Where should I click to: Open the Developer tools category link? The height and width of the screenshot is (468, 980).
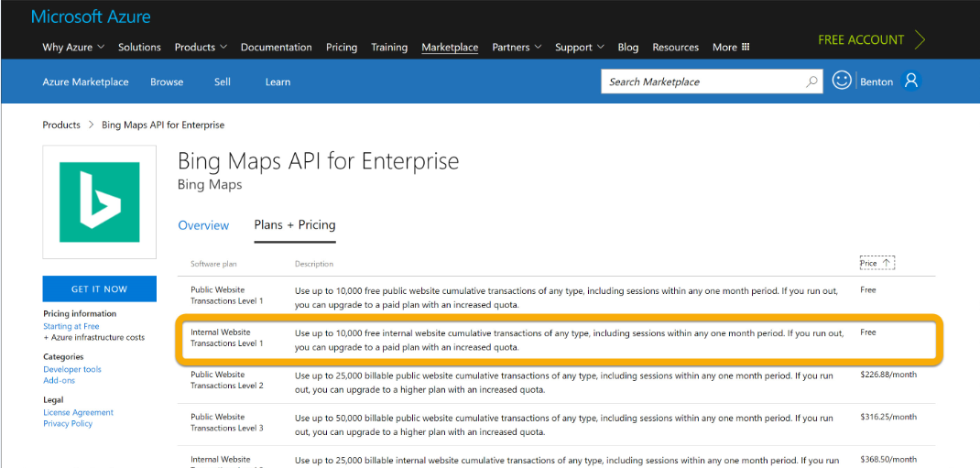click(x=71, y=369)
